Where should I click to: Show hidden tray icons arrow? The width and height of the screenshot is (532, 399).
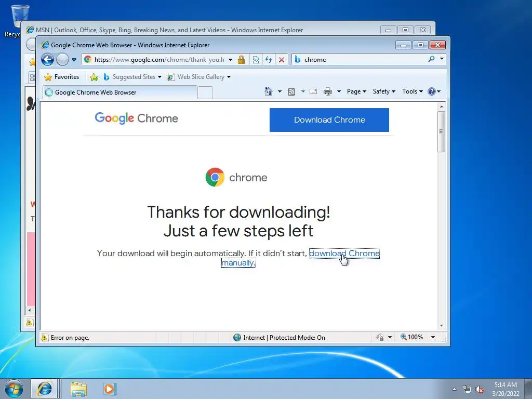click(454, 389)
